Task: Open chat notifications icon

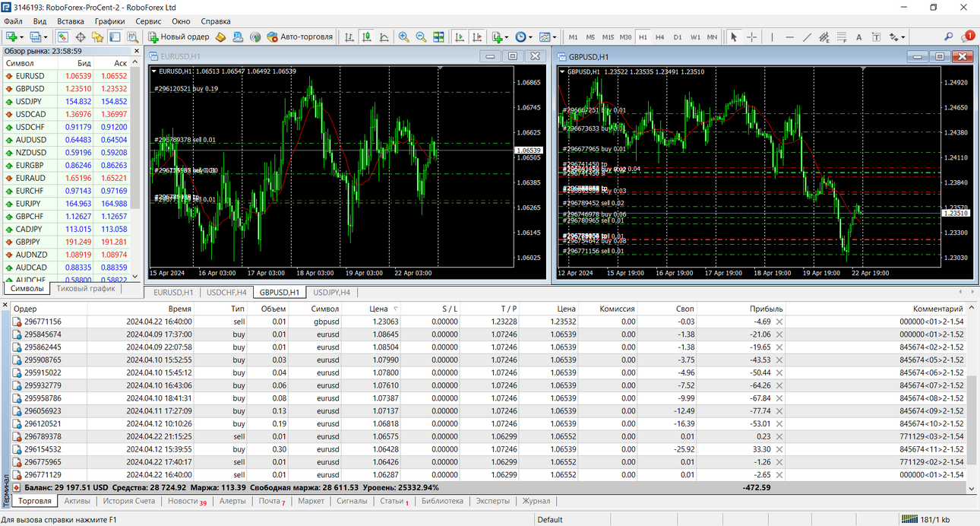Action: (x=967, y=36)
